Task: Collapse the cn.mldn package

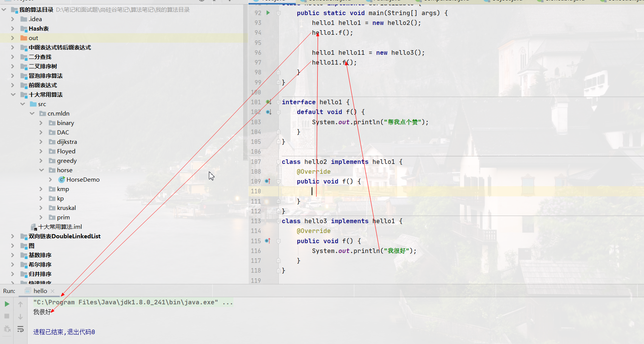Action: pyautogui.click(x=32, y=113)
